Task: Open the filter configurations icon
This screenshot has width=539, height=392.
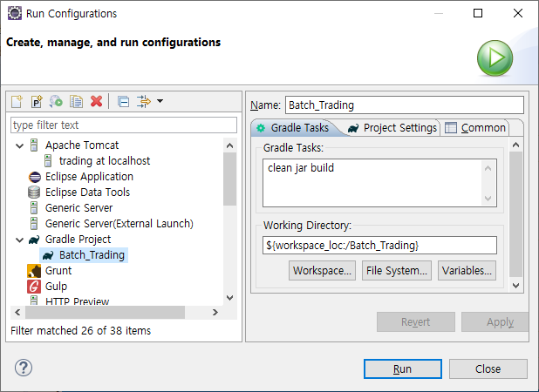Action: click(144, 102)
